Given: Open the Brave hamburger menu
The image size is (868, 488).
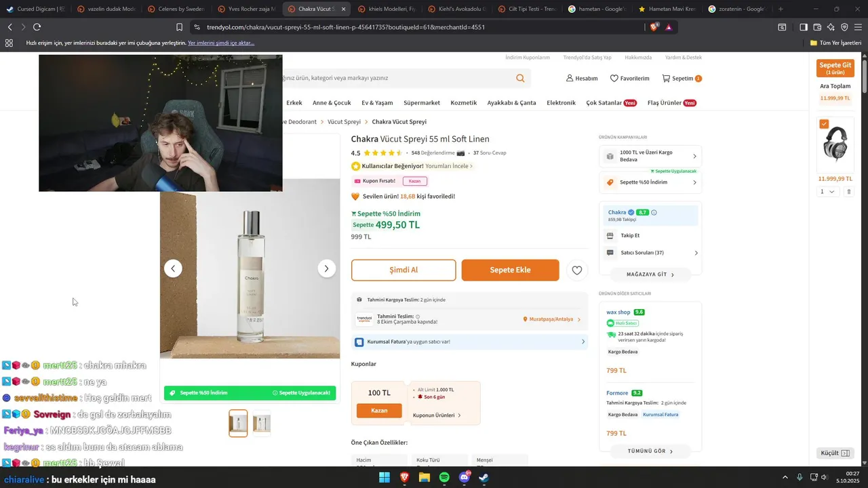Looking at the screenshot, I should coord(858,27).
